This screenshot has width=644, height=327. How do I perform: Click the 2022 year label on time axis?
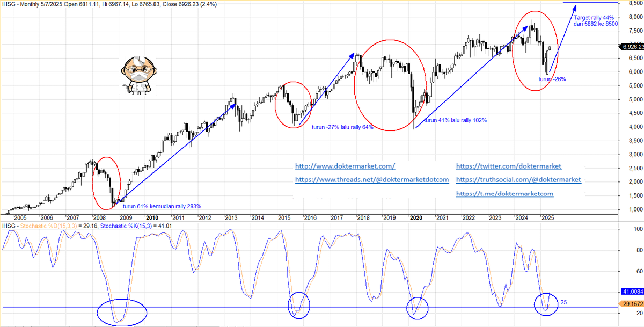tap(469, 218)
